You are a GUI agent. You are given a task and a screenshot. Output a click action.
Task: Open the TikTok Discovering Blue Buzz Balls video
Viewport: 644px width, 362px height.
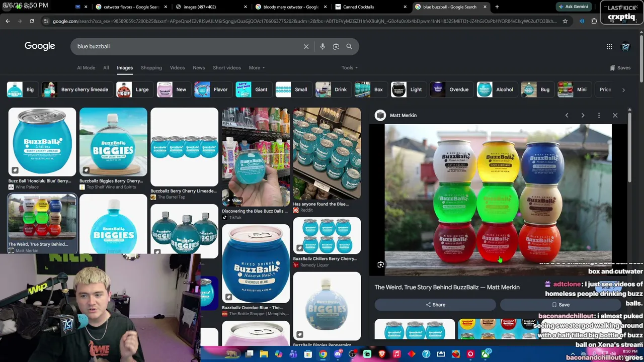click(x=256, y=157)
